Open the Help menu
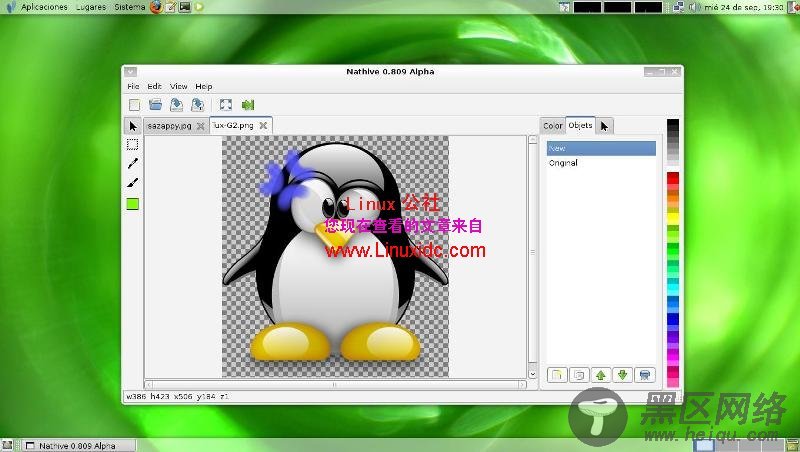This screenshot has width=800, height=452. (x=204, y=86)
